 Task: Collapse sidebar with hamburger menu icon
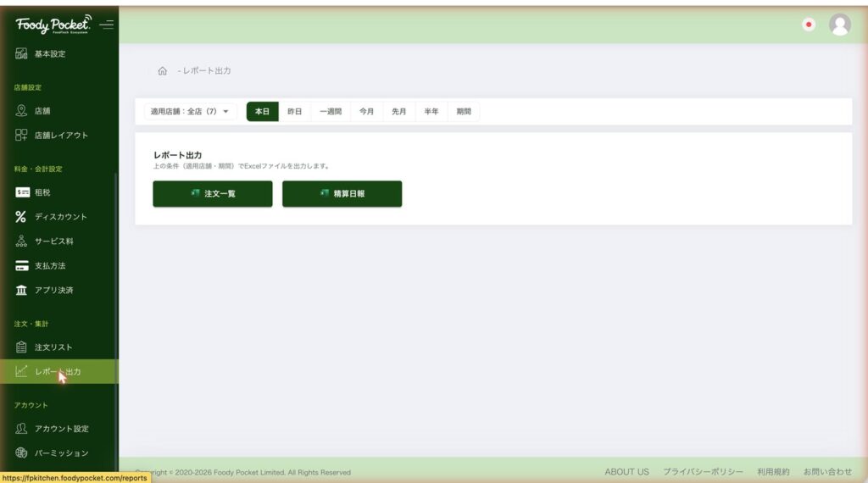(x=106, y=25)
